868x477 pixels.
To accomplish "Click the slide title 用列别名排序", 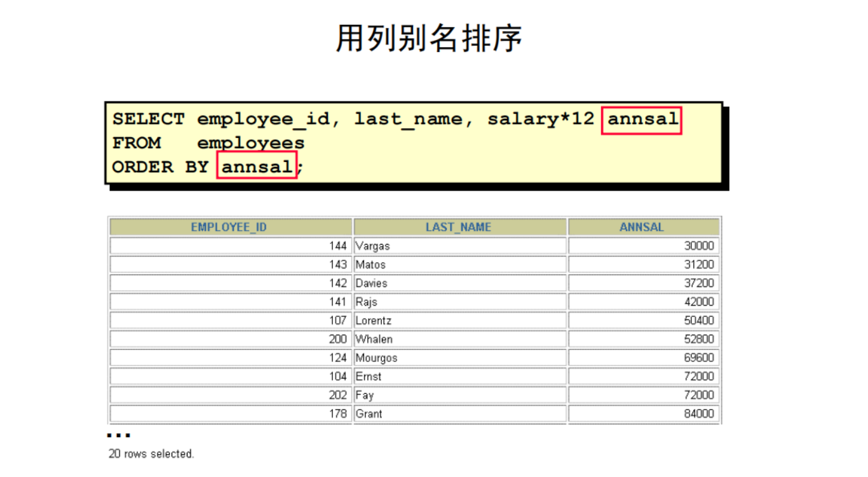I will click(x=429, y=39).
